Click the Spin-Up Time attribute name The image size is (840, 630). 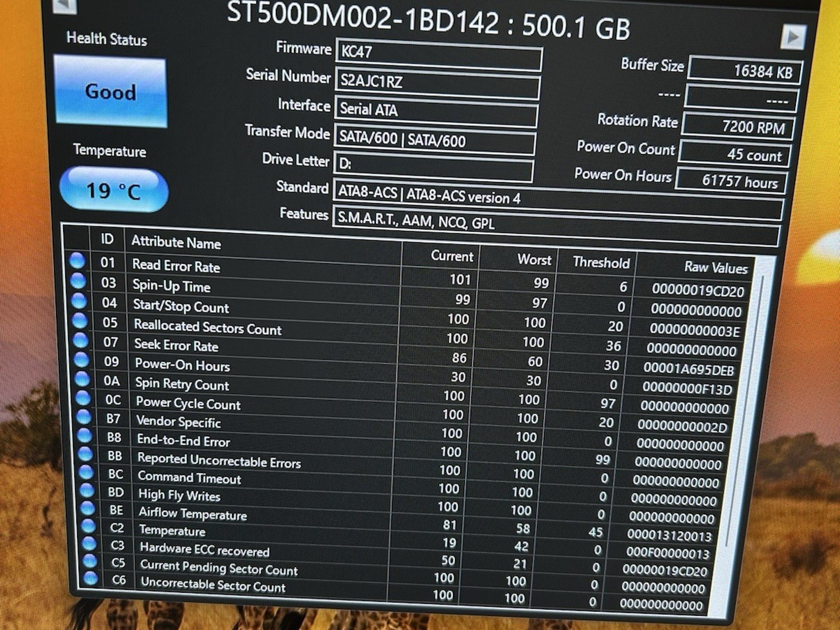171,285
